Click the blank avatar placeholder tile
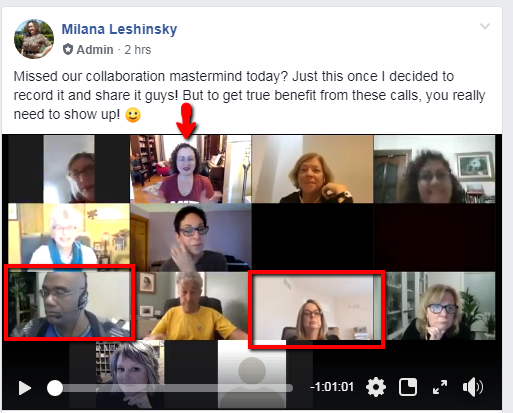Viewport: 513px width, 413px height. (x=252, y=374)
